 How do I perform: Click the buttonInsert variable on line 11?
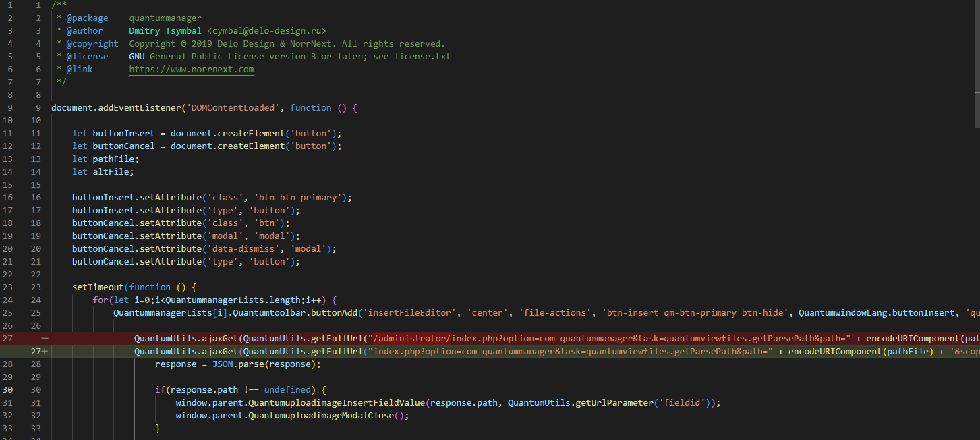click(125, 133)
